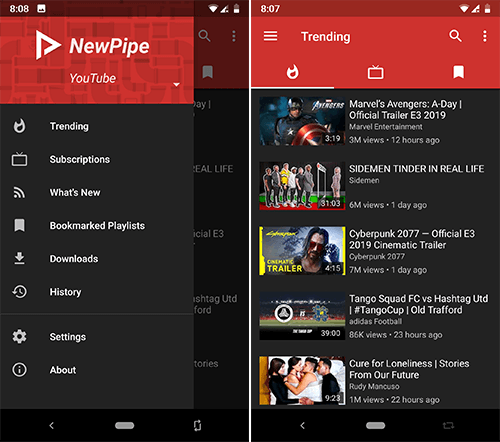
Task: Open Cyberpunk 2077 trailer thumbnail
Action: tap(302, 251)
